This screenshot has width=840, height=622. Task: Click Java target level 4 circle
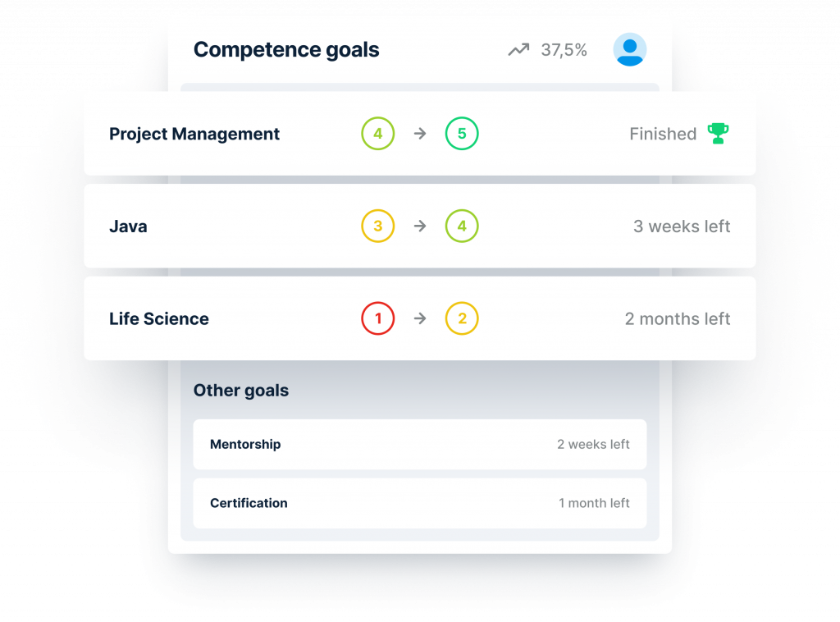(x=462, y=226)
